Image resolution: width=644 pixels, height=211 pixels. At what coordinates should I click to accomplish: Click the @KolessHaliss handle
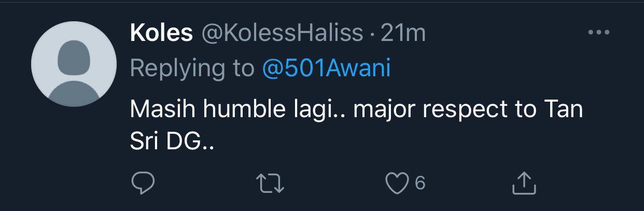(x=282, y=34)
